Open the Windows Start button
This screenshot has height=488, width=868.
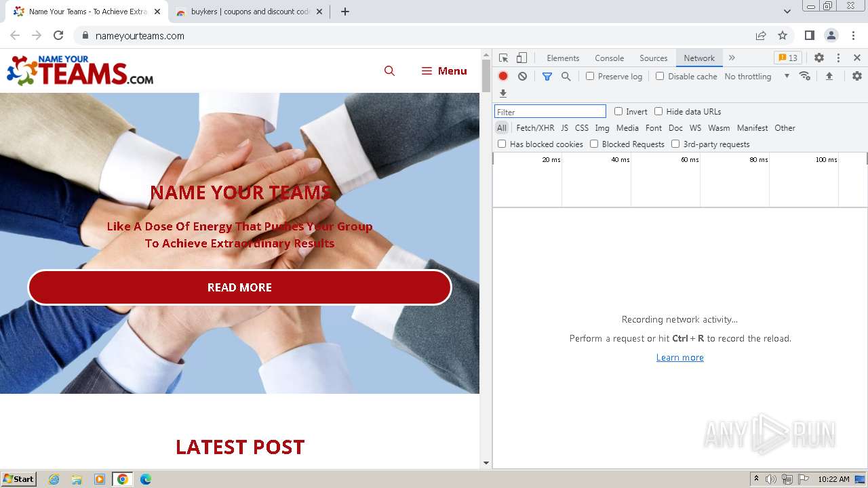[x=18, y=479]
